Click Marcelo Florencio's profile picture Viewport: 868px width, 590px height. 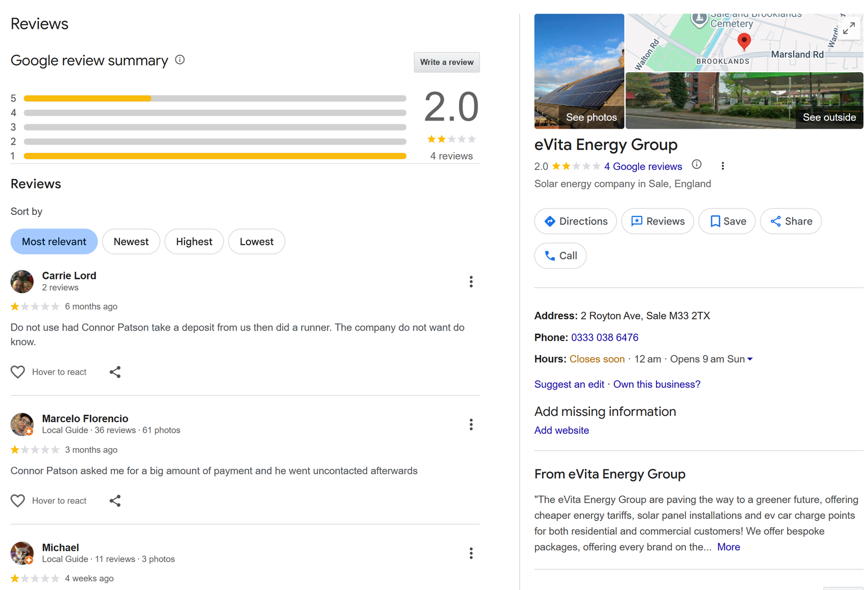pos(22,424)
